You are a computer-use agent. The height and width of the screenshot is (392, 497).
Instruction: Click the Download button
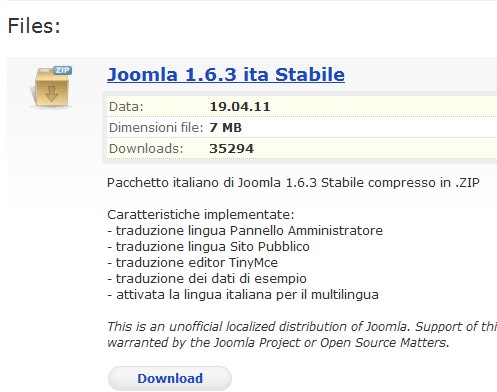coord(170,378)
